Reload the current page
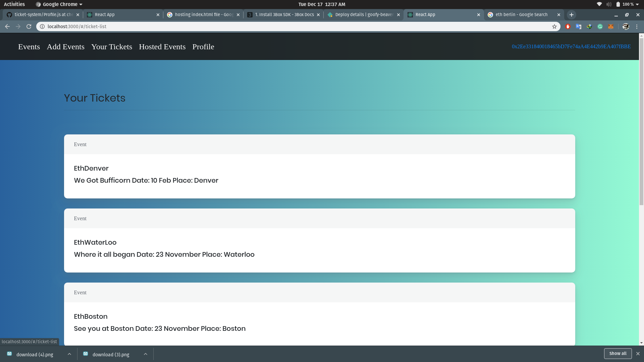Image resolution: width=644 pixels, height=362 pixels. (x=29, y=26)
